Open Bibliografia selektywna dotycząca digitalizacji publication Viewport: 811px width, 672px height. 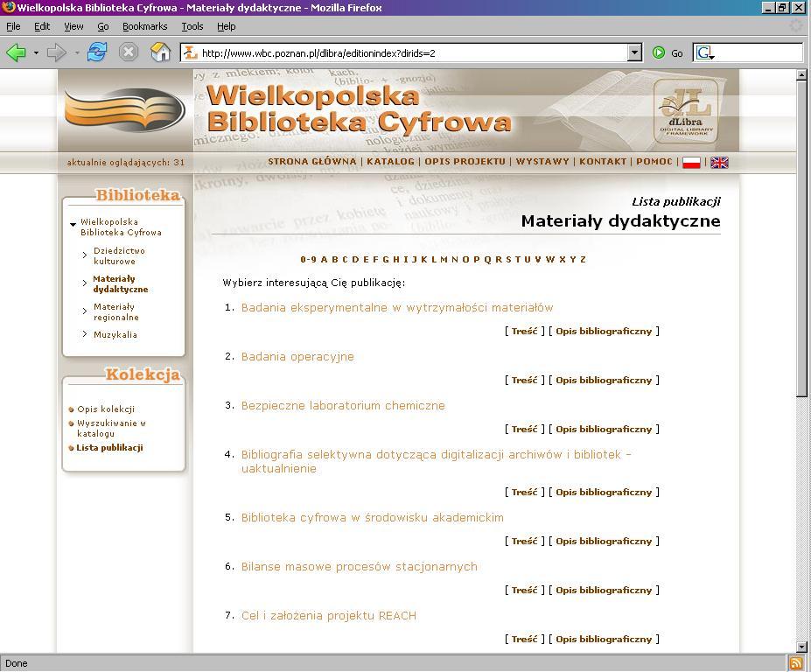click(x=436, y=461)
